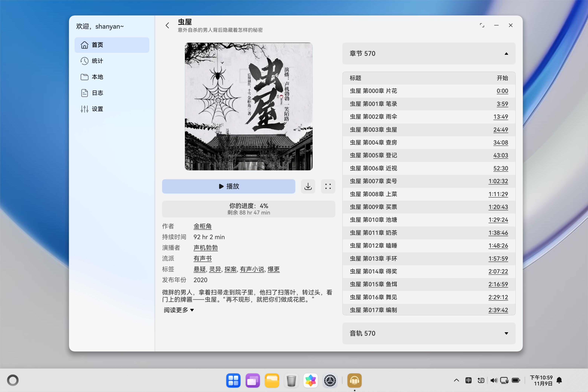Screen dimensions: 588x392
Task: Click the document icon beside 日志
Action: click(x=84, y=93)
